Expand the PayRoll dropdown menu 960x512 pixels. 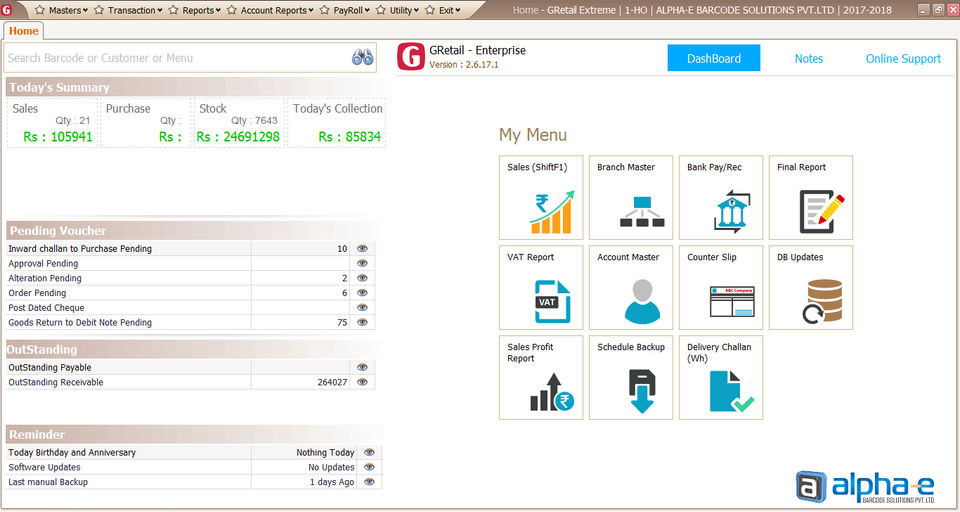point(345,10)
